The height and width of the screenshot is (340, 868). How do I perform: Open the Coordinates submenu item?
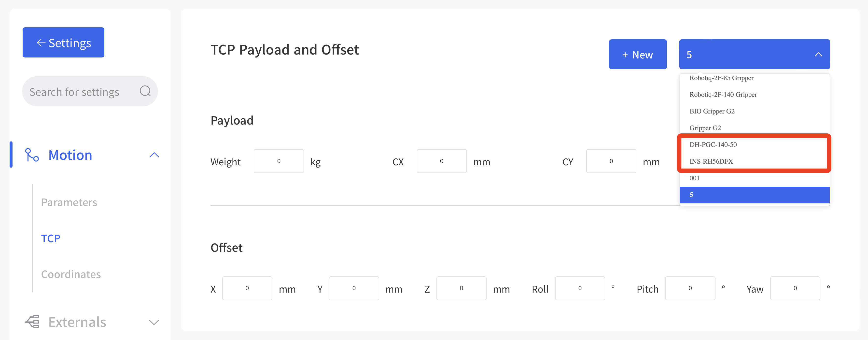71,274
